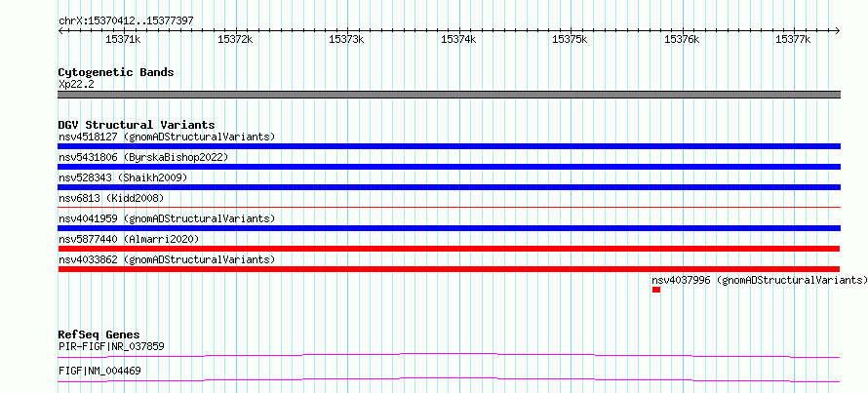Click the 15375k ruler tick label
Screen dimensions: 868x393
point(570,40)
